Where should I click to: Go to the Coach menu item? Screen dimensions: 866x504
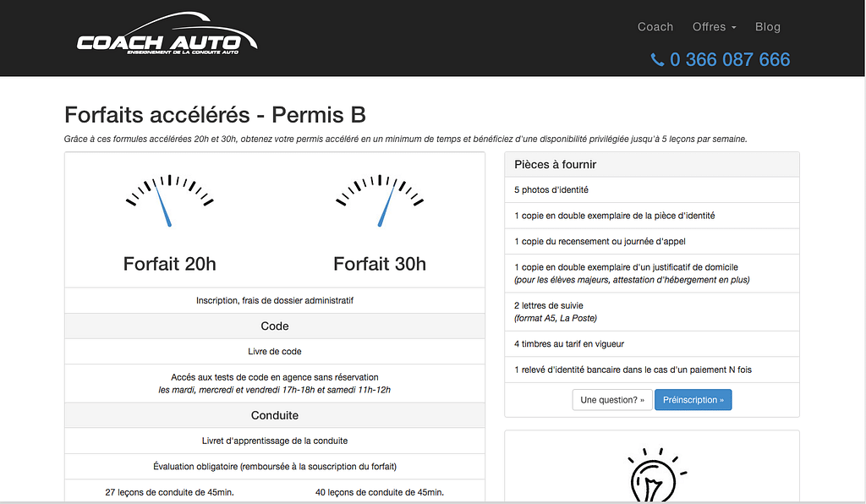[x=655, y=27]
